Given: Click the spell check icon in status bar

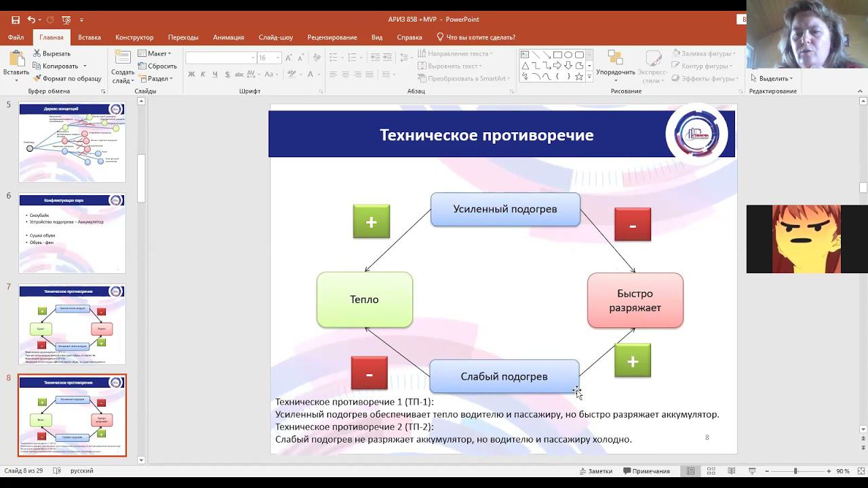Looking at the screenshot, I should [x=57, y=470].
